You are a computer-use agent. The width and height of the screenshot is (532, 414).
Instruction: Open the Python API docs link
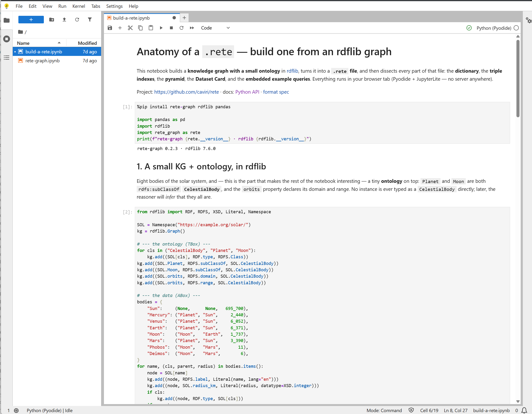[247, 92]
